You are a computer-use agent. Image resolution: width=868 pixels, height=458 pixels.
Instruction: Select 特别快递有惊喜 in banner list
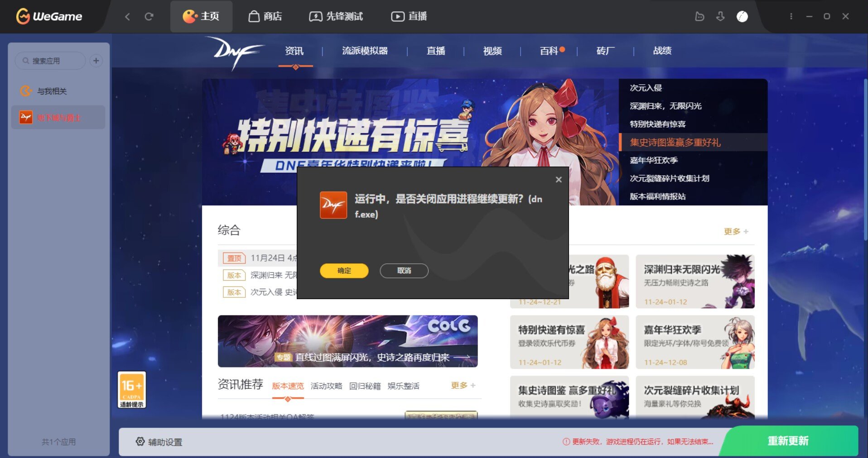tap(693, 124)
